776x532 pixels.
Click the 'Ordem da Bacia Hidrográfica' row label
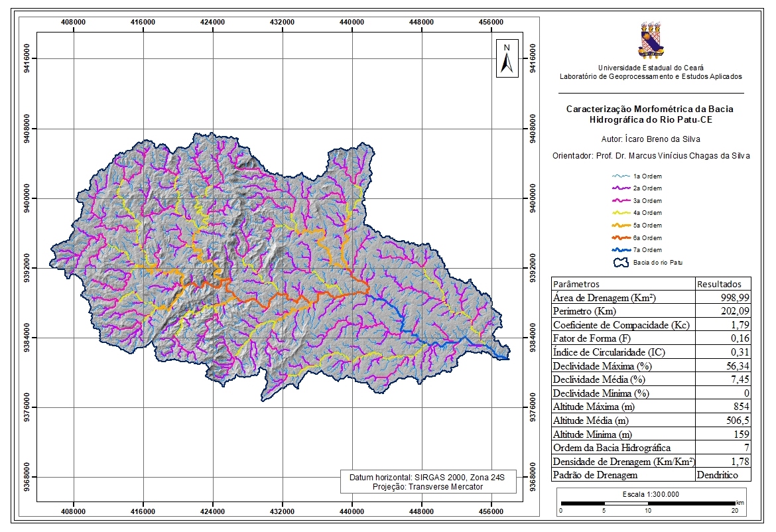pos(612,448)
